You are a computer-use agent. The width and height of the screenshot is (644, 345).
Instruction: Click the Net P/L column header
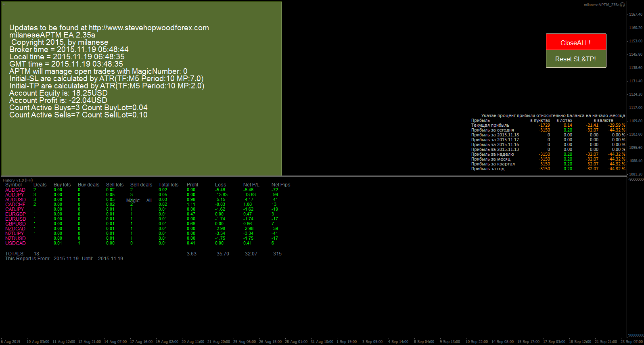tap(251, 185)
